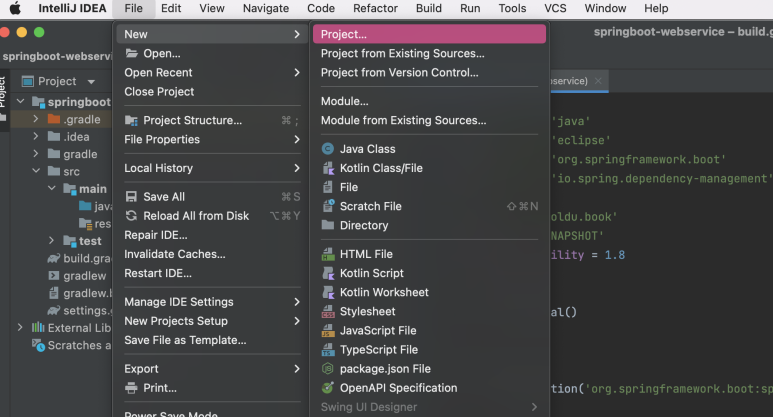Open Local History submenu

211,168
